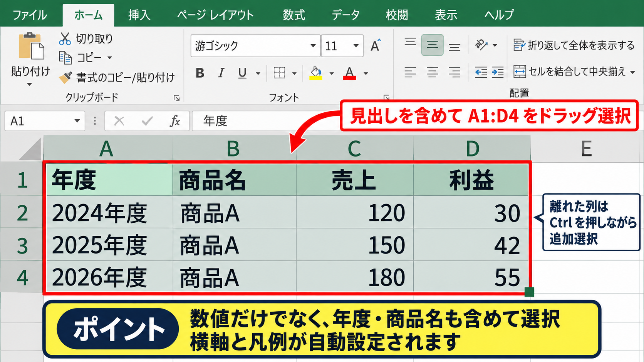Click the formula bar showing 年度
Image resolution: width=644 pixels, height=362 pixels.
[x=266, y=121]
